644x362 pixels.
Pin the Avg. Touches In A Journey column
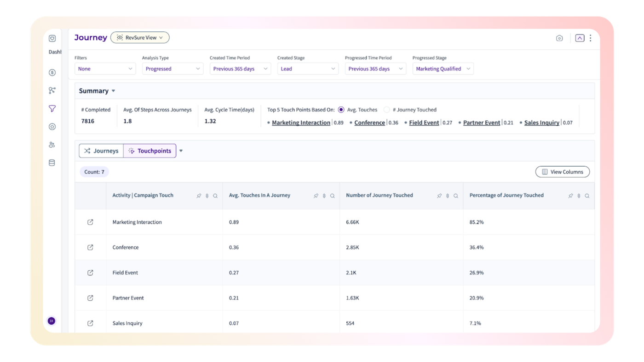(x=316, y=196)
